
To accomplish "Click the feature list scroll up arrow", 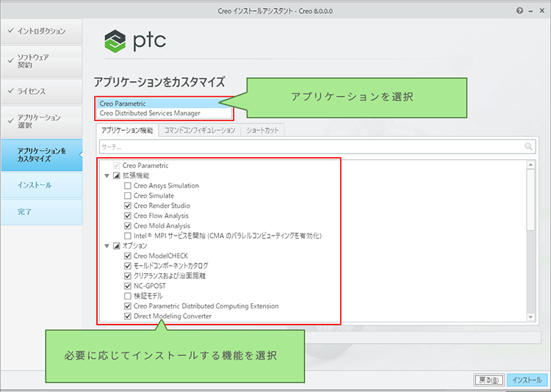I will pos(530,165).
